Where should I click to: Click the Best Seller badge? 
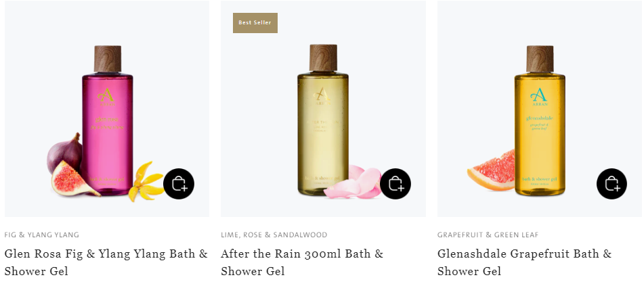tap(255, 23)
